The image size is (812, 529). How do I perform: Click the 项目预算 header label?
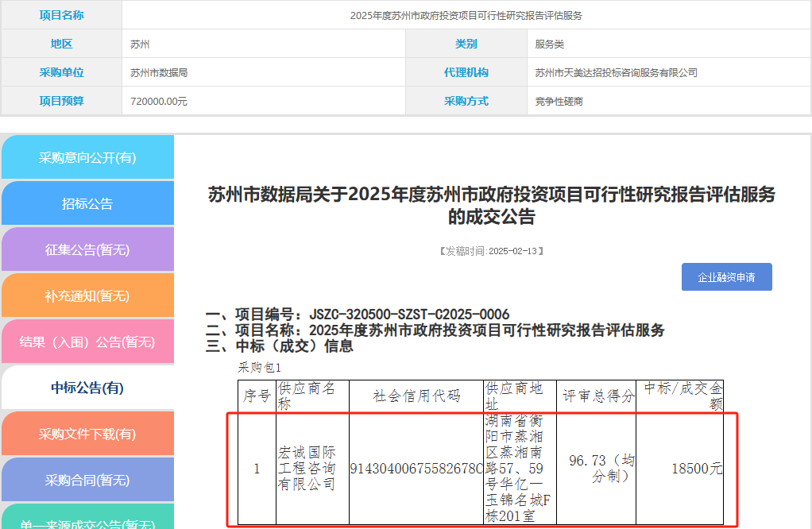click(62, 100)
